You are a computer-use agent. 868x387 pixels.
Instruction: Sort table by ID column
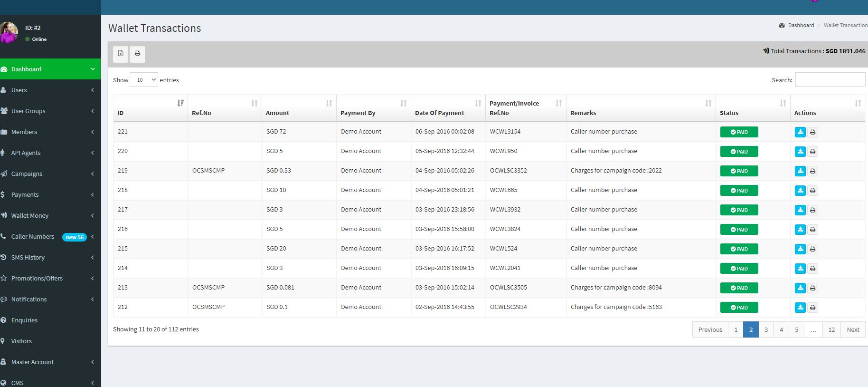pyautogui.click(x=150, y=108)
